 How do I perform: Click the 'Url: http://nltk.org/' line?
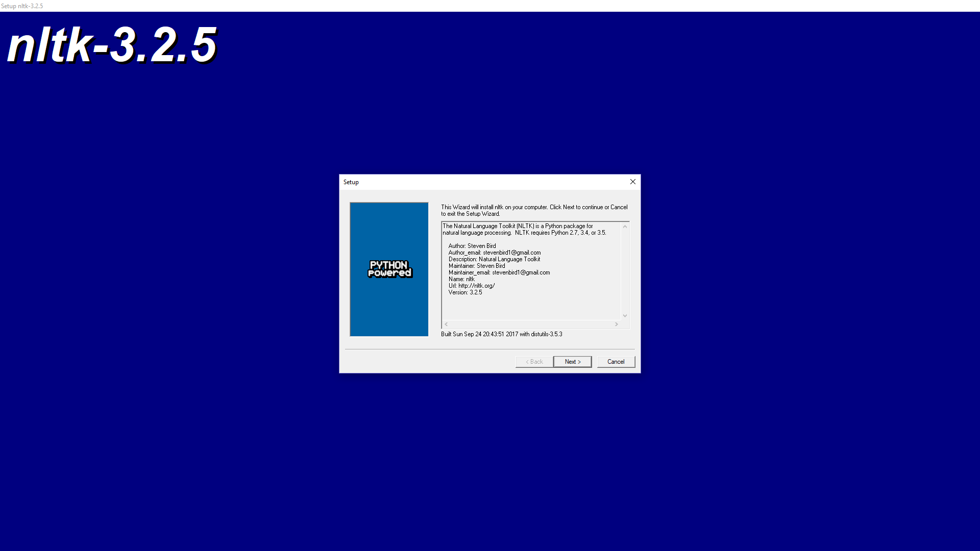coord(472,286)
